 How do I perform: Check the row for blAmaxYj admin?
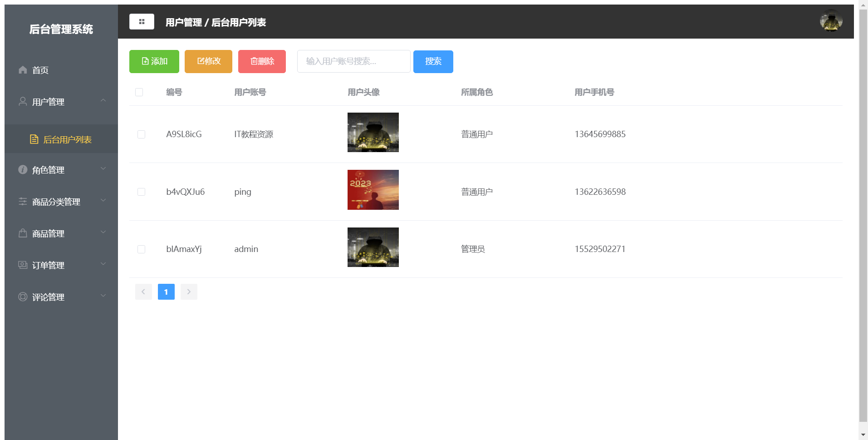click(x=141, y=249)
